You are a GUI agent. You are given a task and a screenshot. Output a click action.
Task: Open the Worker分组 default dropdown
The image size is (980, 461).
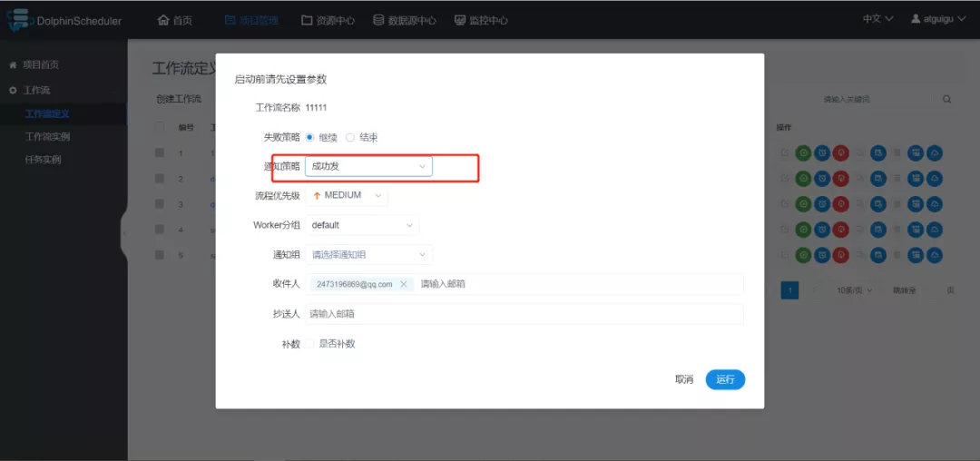362,225
